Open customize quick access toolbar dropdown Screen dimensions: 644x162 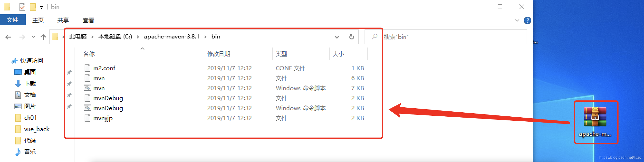click(42, 8)
